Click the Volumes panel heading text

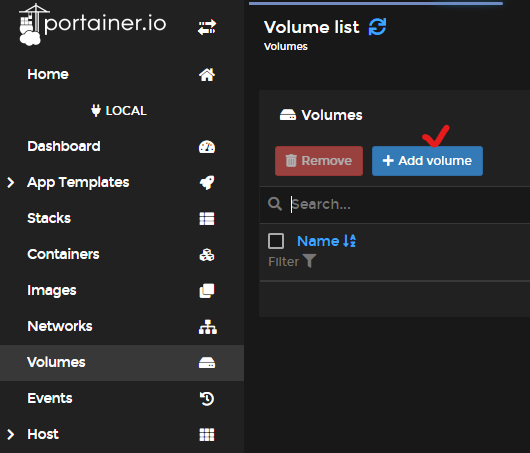coord(332,115)
